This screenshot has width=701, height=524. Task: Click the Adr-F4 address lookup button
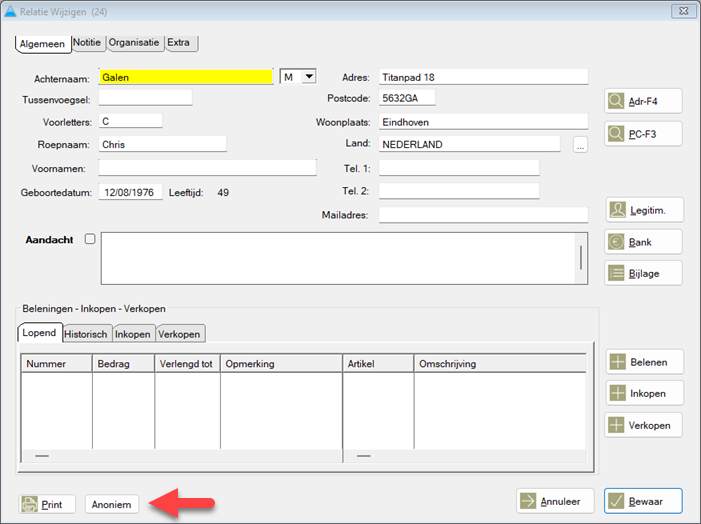643,101
